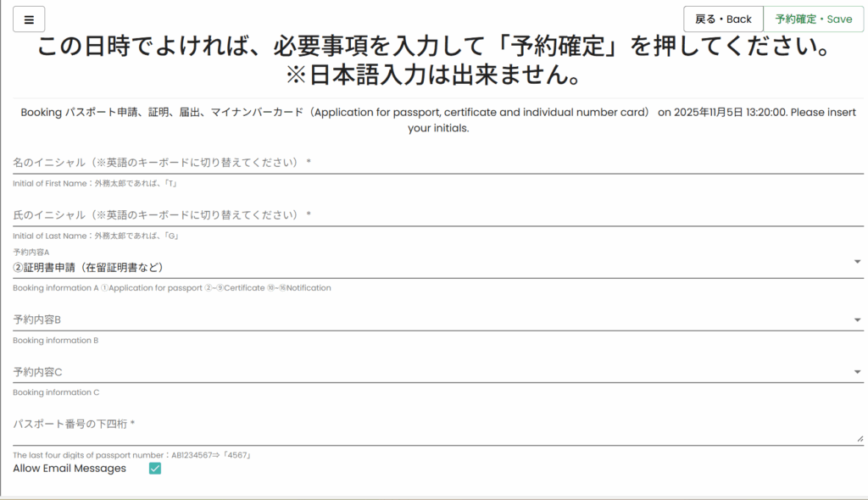Uncheck the Allow Email Messages checkbox
The height and width of the screenshot is (500, 868).
pos(155,469)
